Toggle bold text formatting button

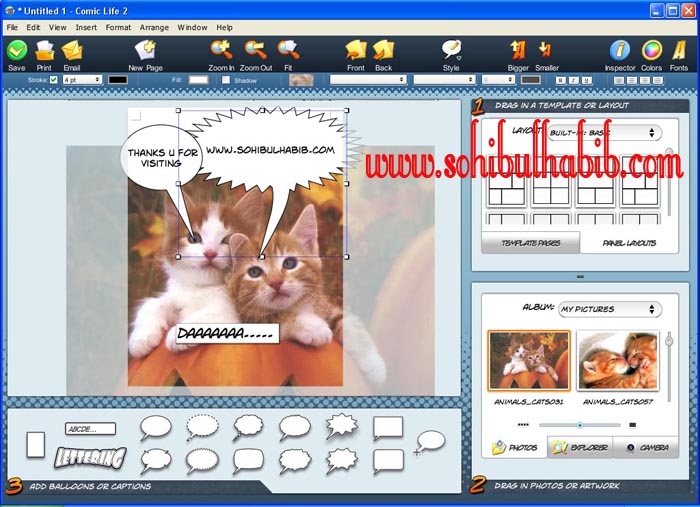(x=561, y=80)
